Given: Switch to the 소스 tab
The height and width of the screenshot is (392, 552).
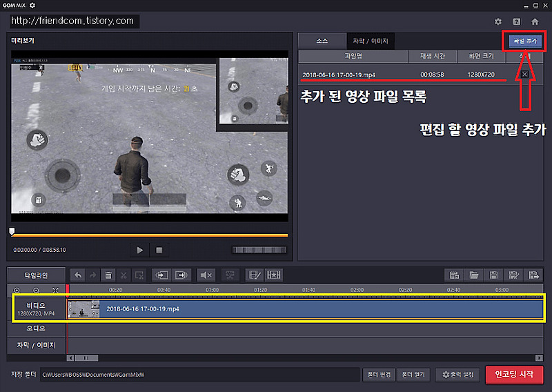Looking at the screenshot, I should [x=322, y=41].
